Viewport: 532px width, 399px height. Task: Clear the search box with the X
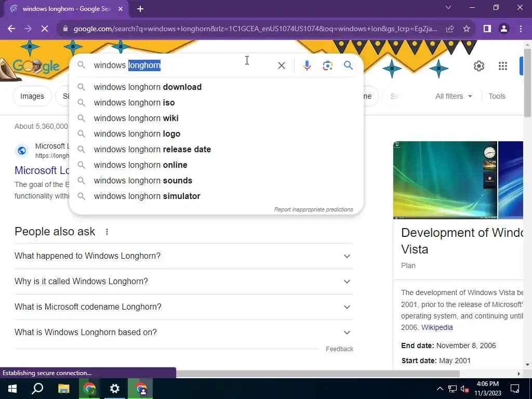[281, 65]
